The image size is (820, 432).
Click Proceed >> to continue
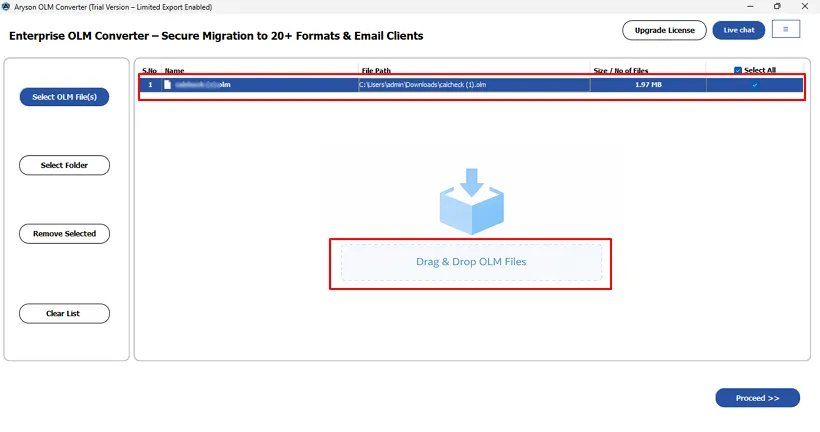click(x=757, y=398)
